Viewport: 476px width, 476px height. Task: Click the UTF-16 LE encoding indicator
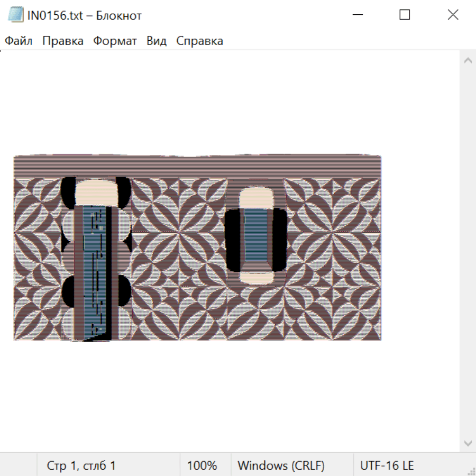(x=387, y=466)
